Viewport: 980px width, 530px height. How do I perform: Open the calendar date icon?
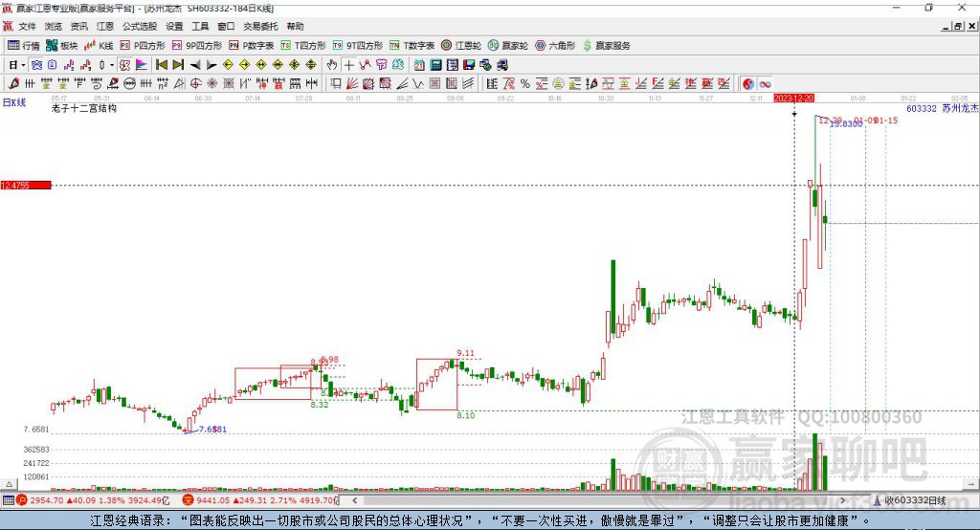[419, 65]
